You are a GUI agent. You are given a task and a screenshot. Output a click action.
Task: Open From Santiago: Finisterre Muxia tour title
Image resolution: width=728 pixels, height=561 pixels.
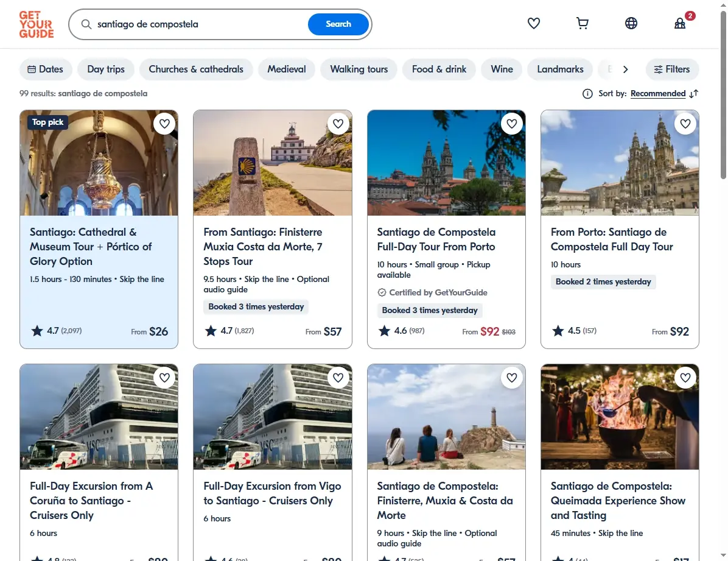[263, 247]
